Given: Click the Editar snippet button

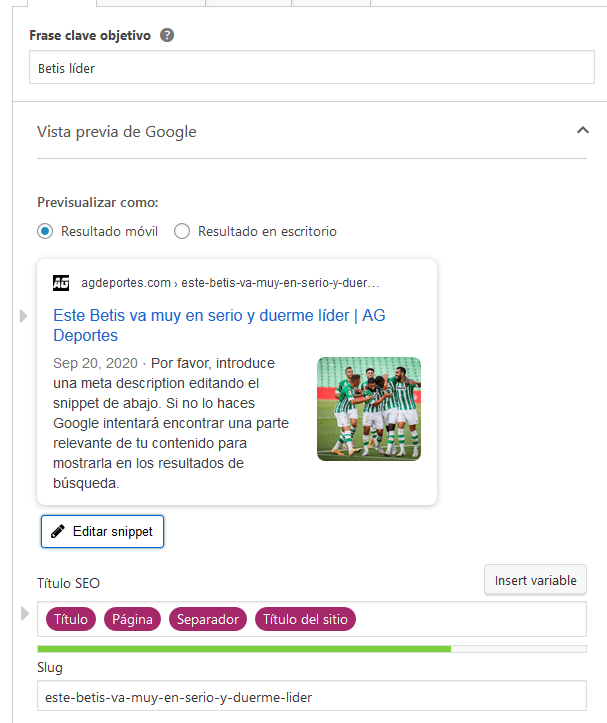Looking at the screenshot, I should point(102,531).
